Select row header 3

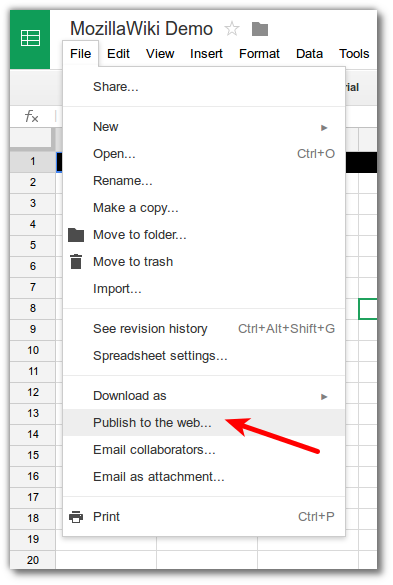(33, 203)
